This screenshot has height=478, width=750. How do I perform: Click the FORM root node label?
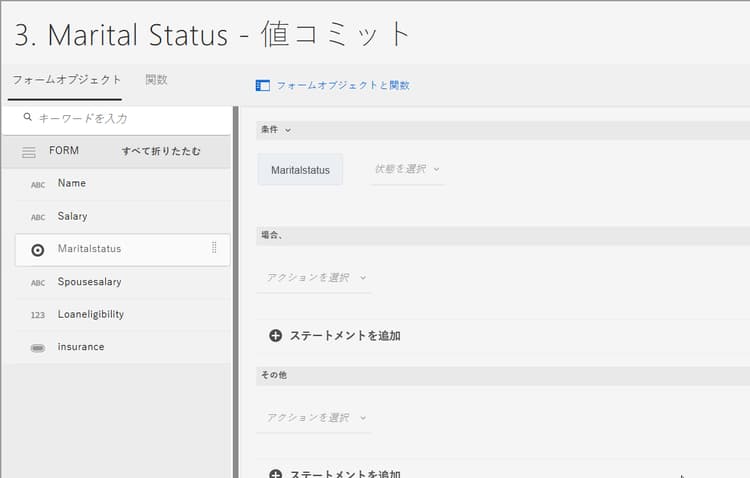64,151
